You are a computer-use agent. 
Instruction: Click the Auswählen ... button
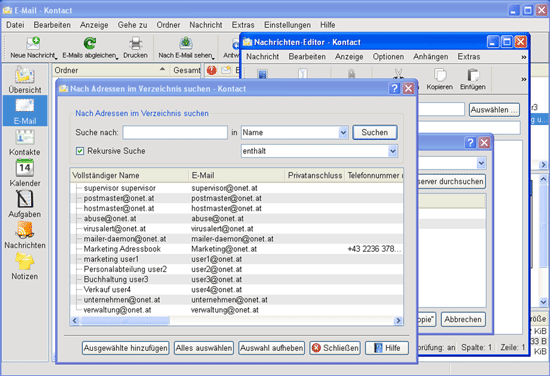(x=494, y=110)
